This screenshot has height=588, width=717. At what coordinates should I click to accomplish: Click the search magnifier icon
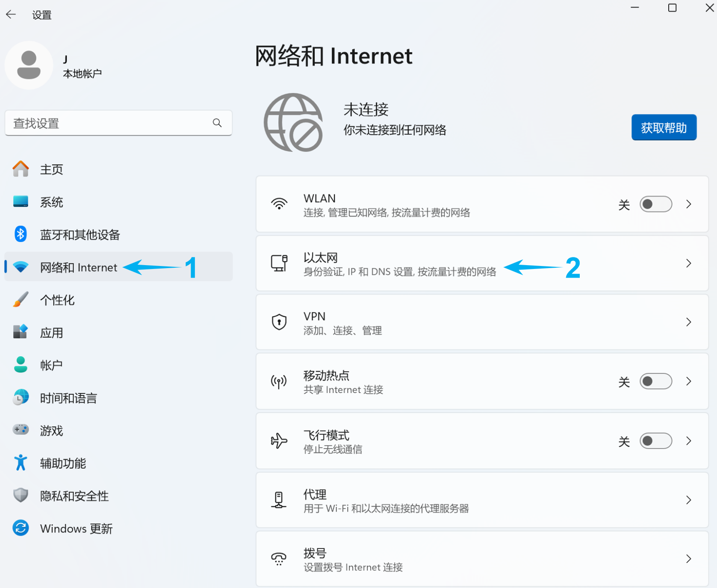pos(217,123)
